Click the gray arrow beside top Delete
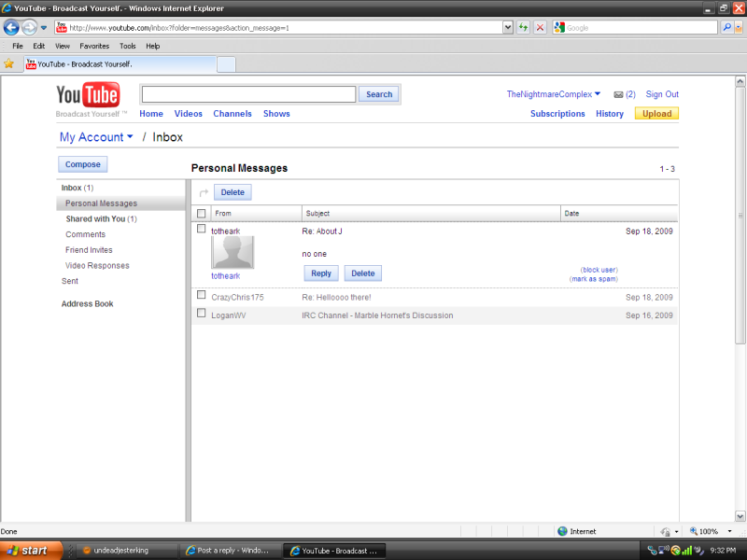The height and width of the screenshot is (560, 747). click(204, 192)
